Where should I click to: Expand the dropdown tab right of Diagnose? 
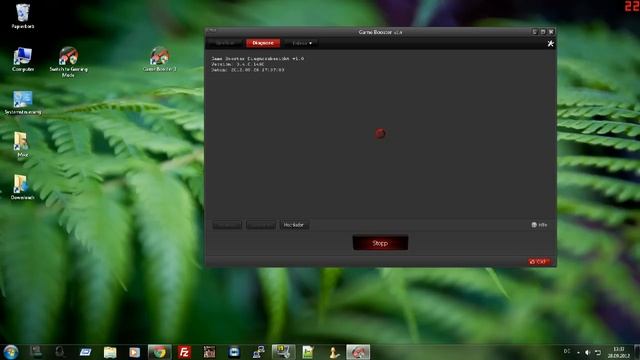click(302, 43)
